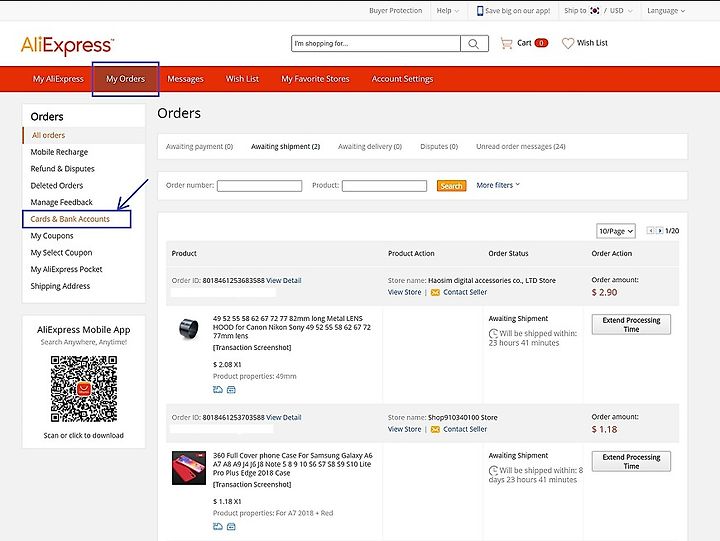Contact Seller of Shop910340100 store
The image size is (720, 541).
coord(465,429)
